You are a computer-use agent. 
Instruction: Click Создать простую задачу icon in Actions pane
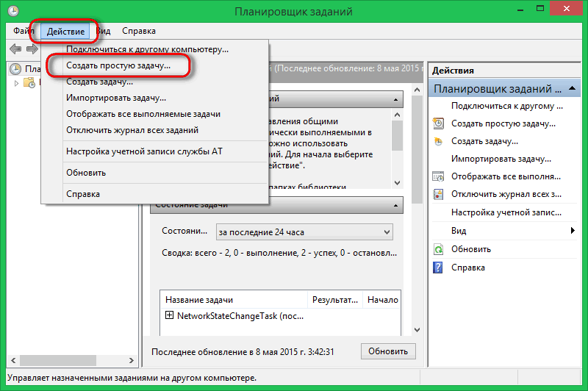[x=438, y=123]
